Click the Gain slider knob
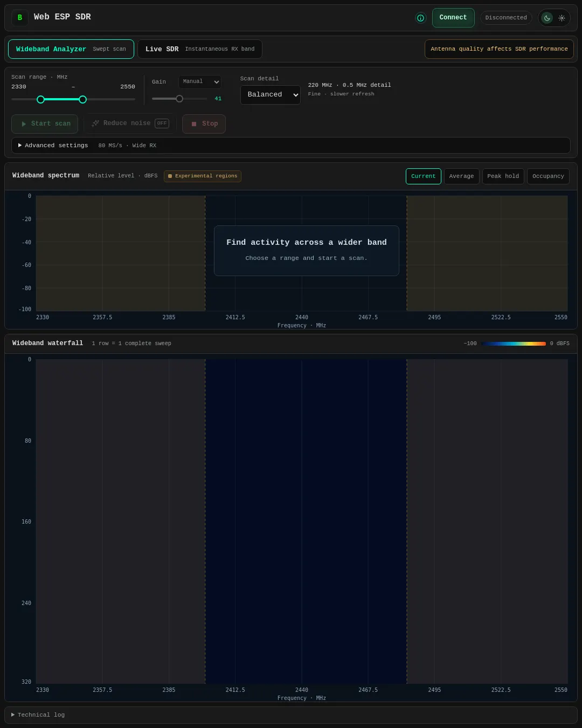This screenshot has width=582, height=728. point(179,99)
